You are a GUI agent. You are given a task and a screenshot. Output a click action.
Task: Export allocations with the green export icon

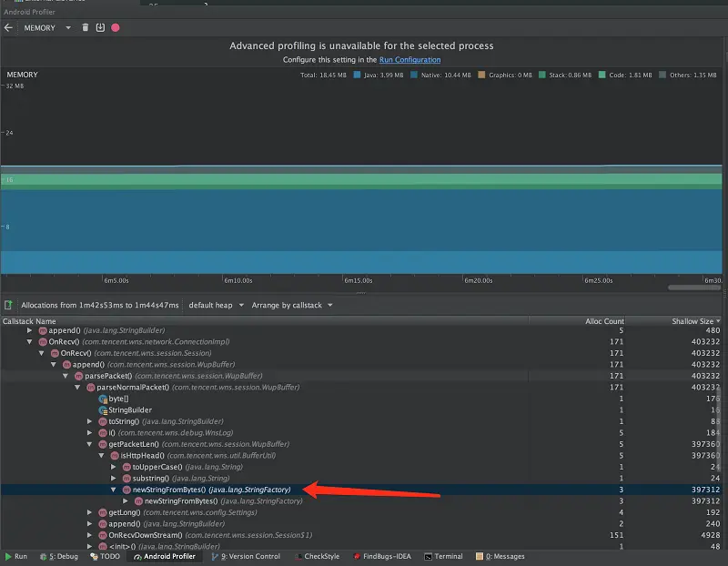click(8, 305)
